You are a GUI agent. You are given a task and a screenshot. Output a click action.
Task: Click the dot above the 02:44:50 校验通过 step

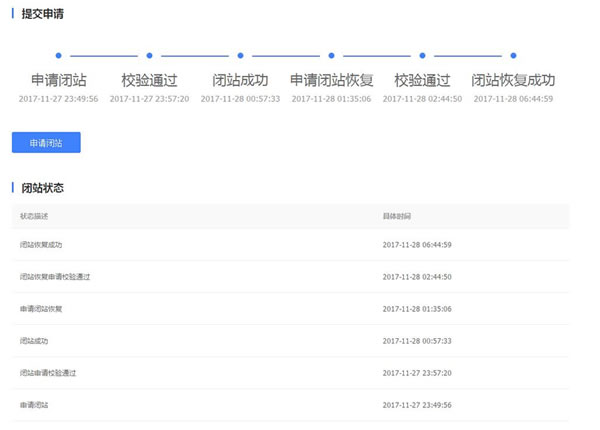(x=423, y=56)
